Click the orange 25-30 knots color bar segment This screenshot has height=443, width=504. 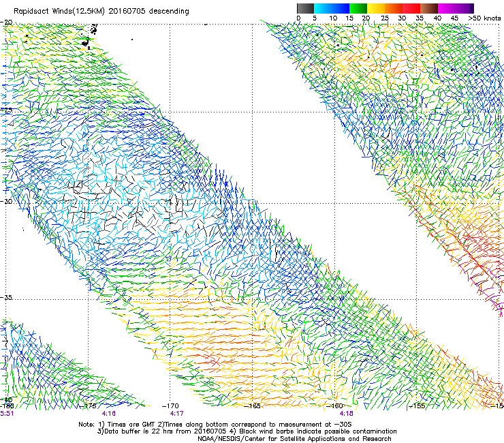394,8
